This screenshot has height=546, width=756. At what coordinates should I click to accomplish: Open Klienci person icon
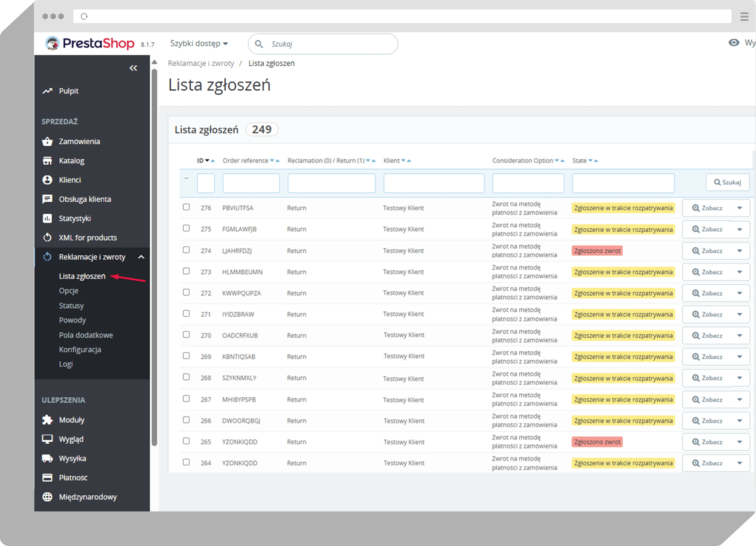47,180
